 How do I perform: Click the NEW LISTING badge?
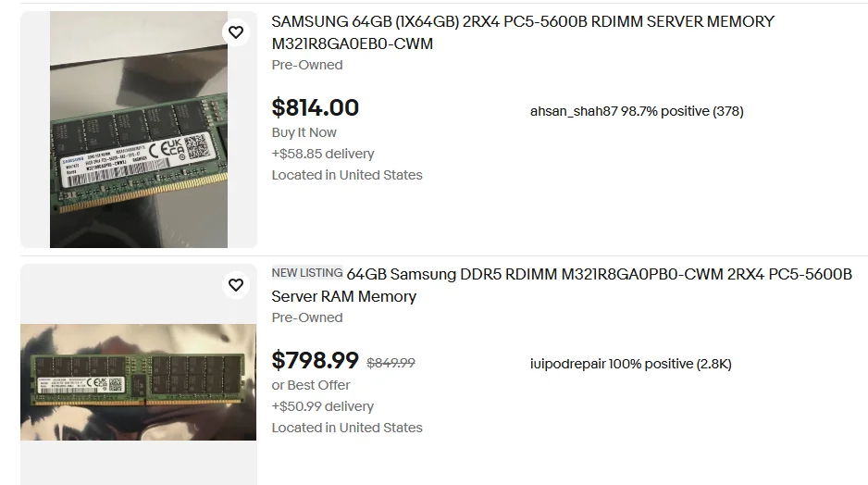[307, 273]
